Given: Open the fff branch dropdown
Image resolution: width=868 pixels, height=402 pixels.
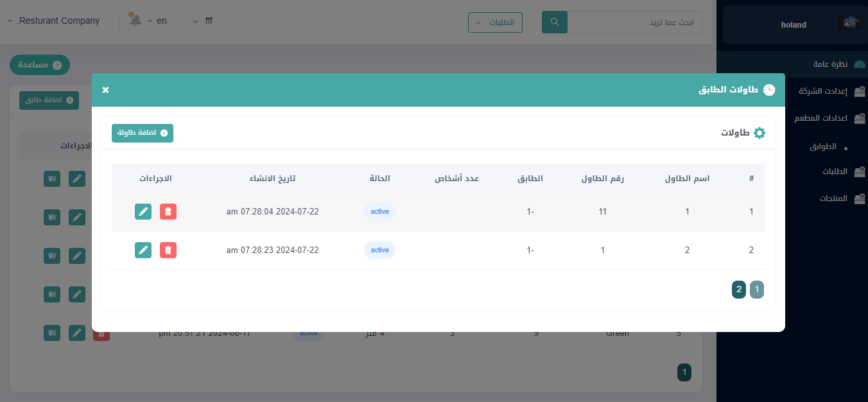Looking at the screenshot, I should [x=202, y=21].
